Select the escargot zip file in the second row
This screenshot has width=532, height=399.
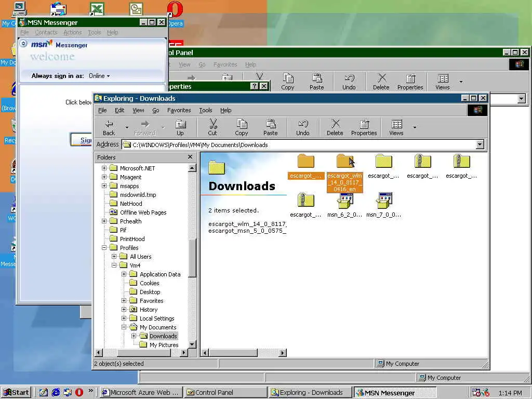(x=305, y=205)
